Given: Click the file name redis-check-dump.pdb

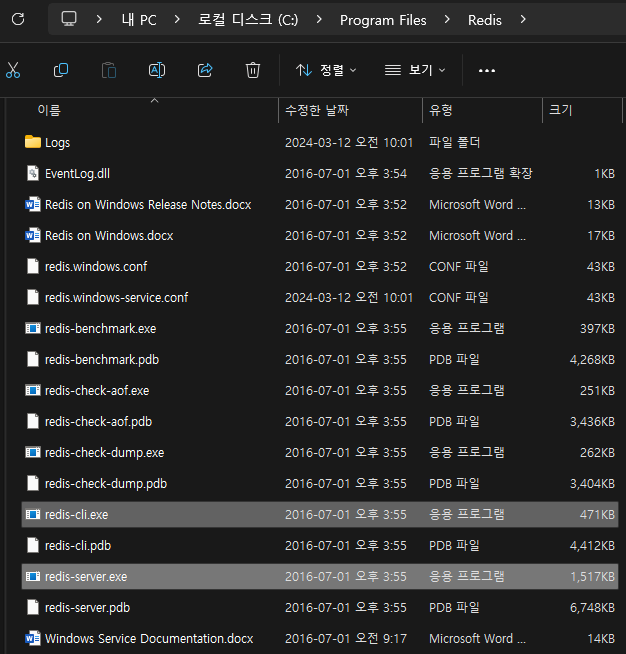Looking at the screenshot, I should (x=106, y=484).
